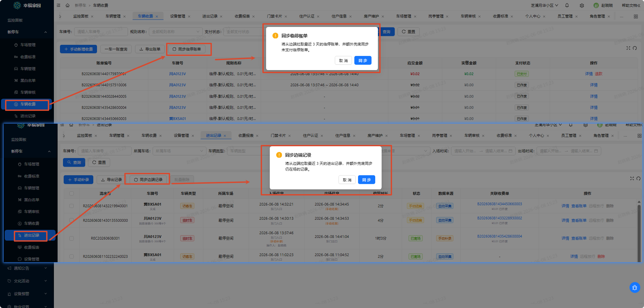Viewport: 644px width, 308px height.
Task: Open notifications bell on 车辆收费 page header
Action: pos(567,5)
